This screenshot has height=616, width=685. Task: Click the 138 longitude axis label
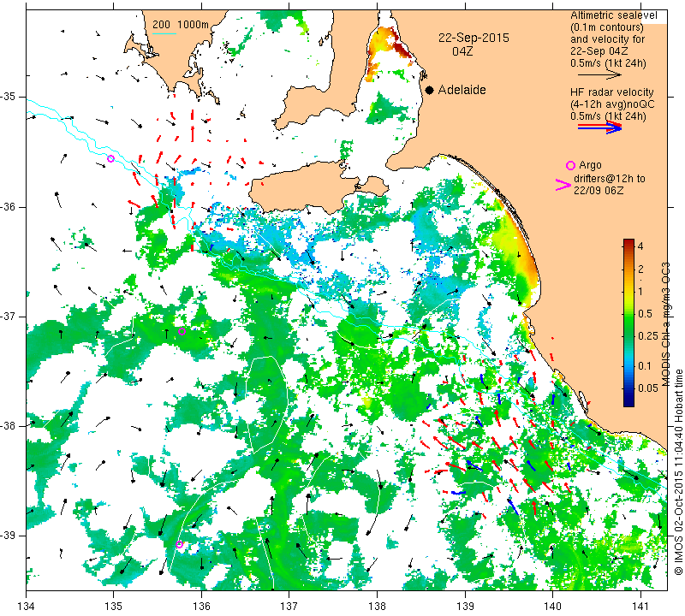click(377, 607)
